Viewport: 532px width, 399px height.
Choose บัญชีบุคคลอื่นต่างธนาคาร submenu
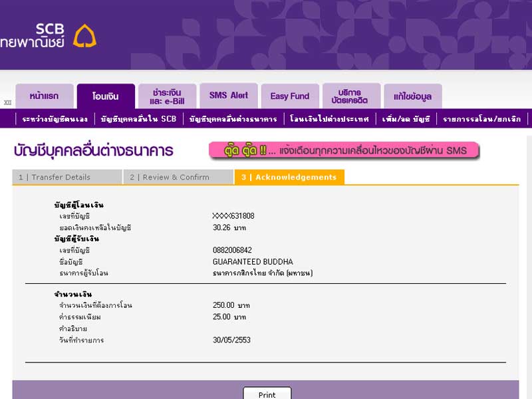[233, 119]
